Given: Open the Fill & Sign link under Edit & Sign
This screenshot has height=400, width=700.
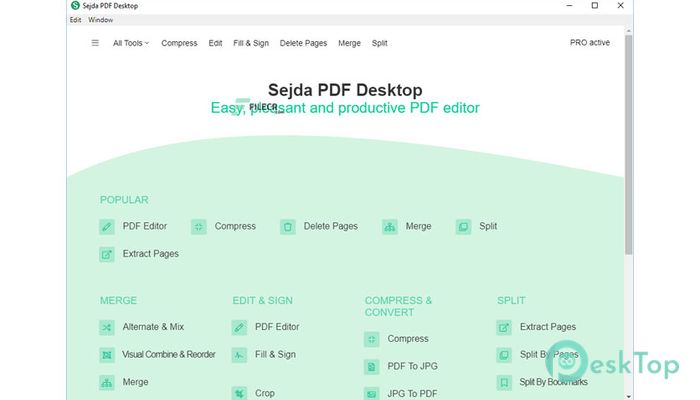Looking at the screenshot, I should tap(275, 354).
